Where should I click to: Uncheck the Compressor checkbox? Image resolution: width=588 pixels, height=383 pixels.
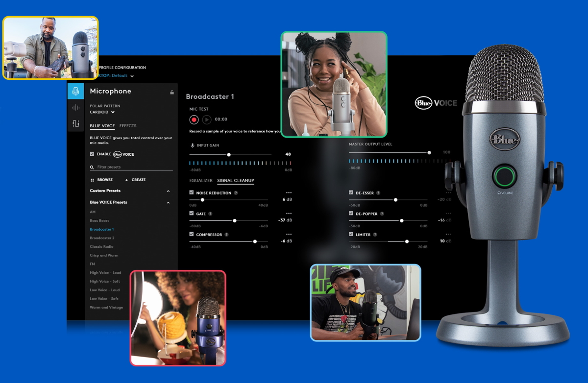[x=192, y=235]
